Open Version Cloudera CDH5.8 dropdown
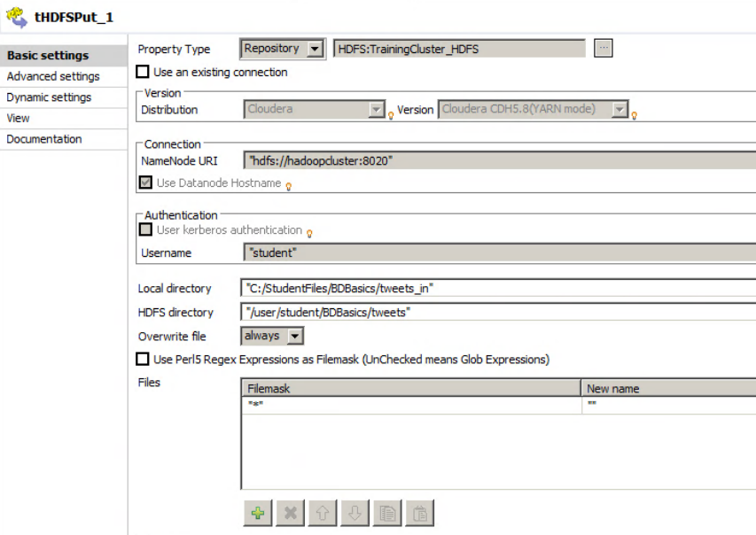Image resolution: width=756 pixels, height=535 pixels. click(x=534, y=110)
